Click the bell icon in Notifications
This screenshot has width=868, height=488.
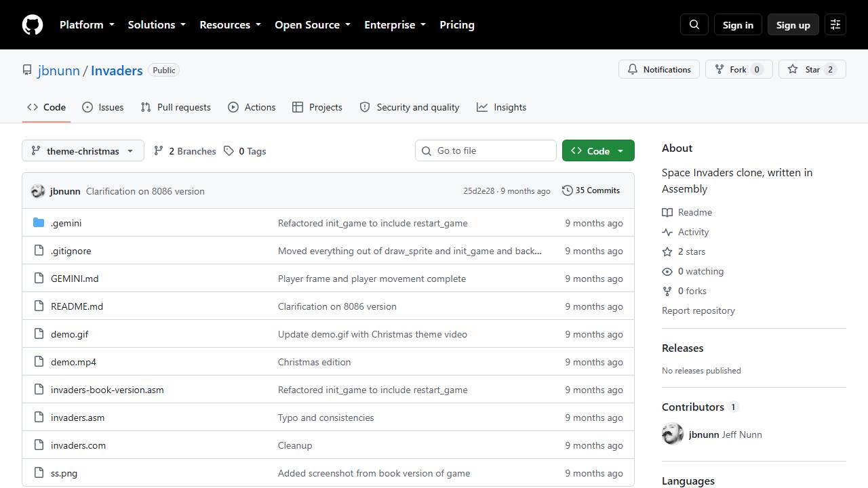point(633,70)
